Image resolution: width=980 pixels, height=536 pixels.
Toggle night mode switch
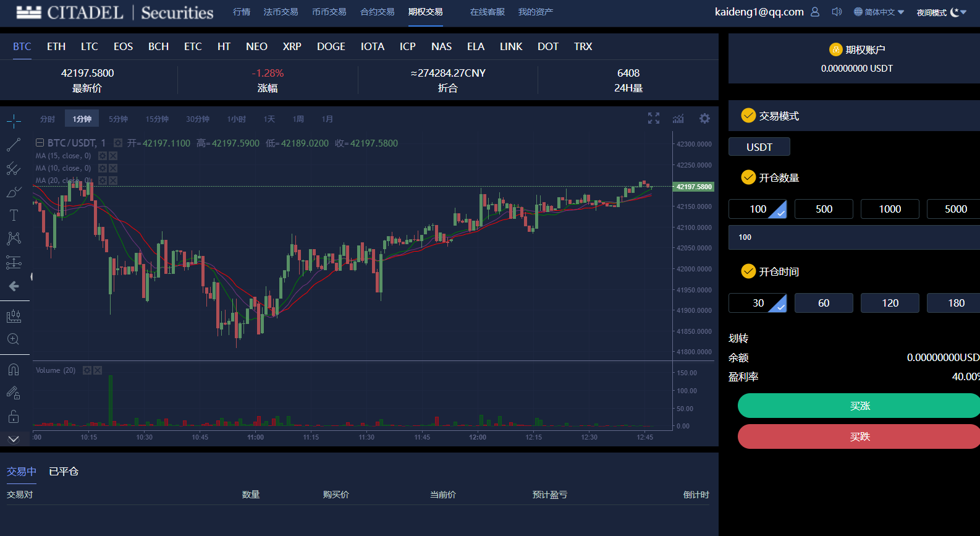(958, 12)
